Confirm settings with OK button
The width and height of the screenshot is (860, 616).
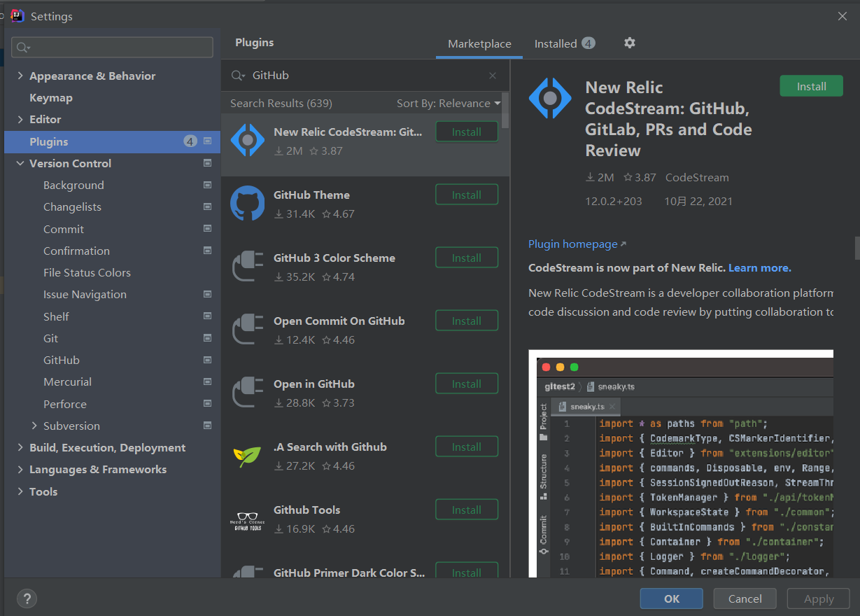pos(672,598)
